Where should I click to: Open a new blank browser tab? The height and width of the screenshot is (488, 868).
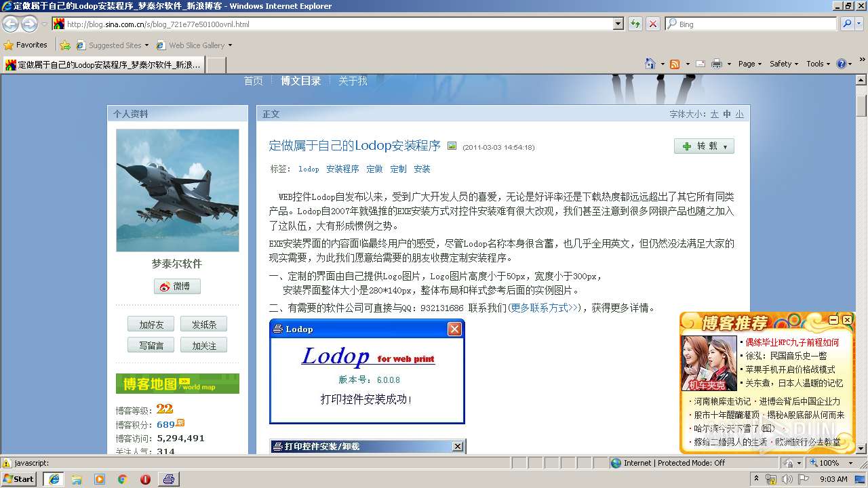click(216, 65)
